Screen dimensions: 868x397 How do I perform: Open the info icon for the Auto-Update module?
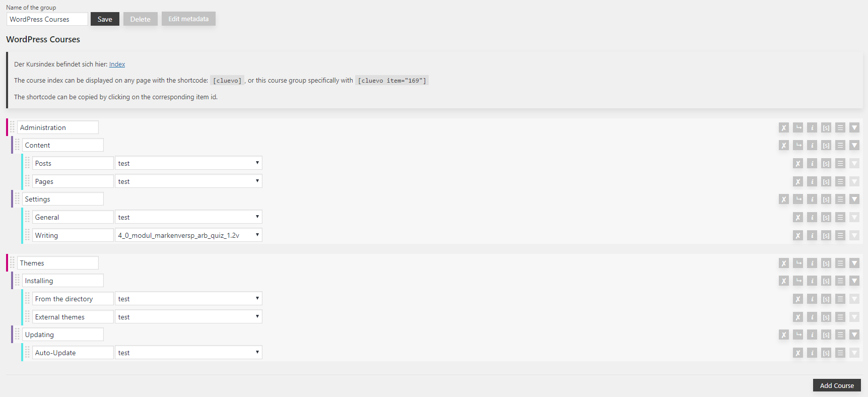click(812, 353)
